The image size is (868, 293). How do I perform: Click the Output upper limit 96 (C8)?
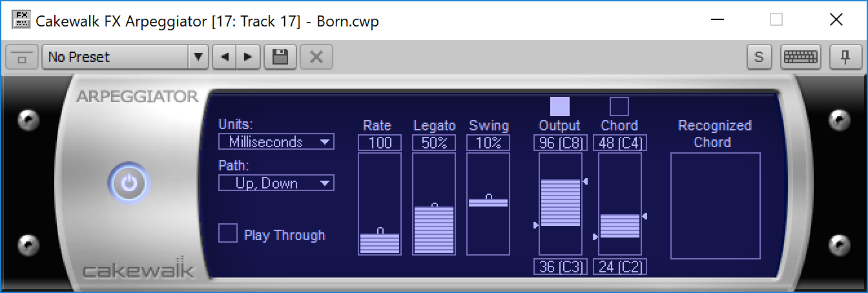560,143
